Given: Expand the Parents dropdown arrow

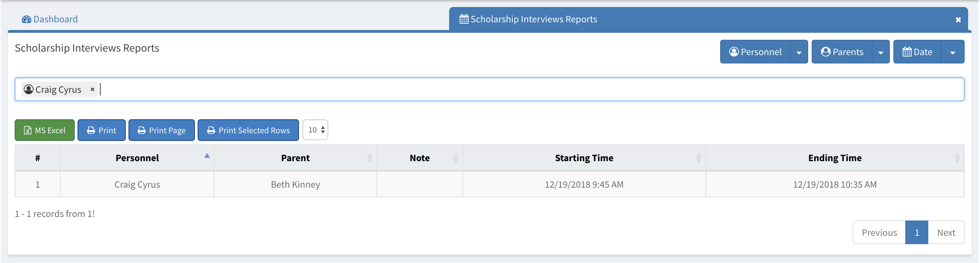Looking at the screenshot, I should pyautogui.click(x=881, y=52).
